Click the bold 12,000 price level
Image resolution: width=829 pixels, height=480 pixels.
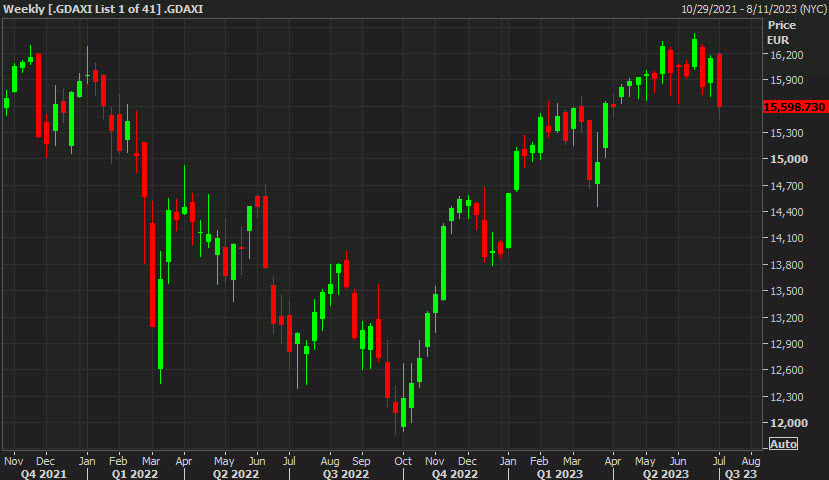click(789, 423)
